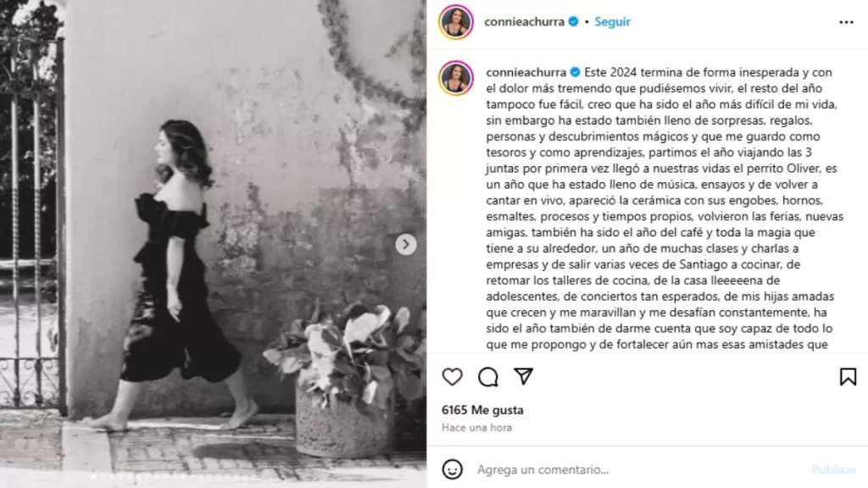The width and height of the screenshot is (868, 488).
Task: Open the three-dots more options menu
Action: click(846, 22)
